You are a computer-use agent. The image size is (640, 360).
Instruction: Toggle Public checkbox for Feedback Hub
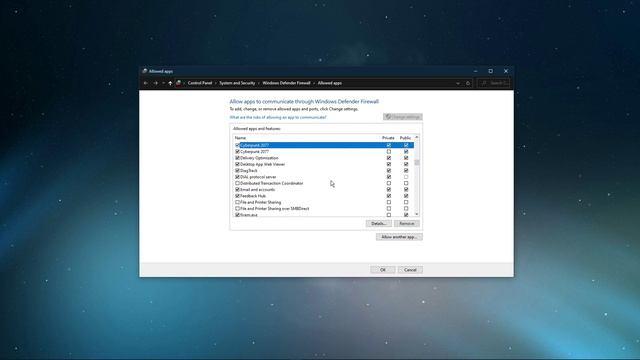[x=406, y=196]
